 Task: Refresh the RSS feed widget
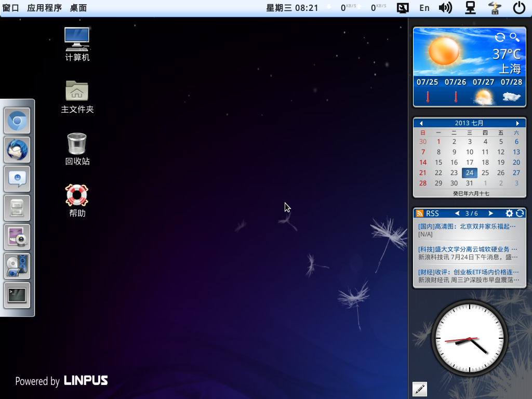click(520, 213)
